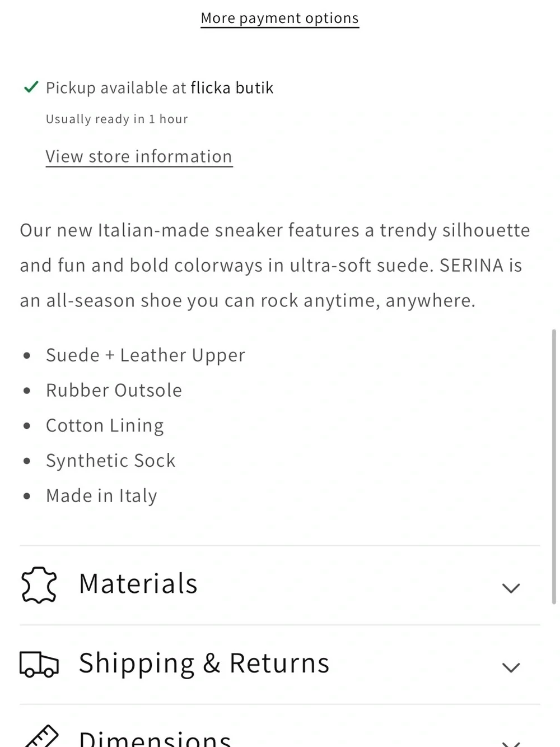
Task: Click the Materials leather hide icon
Action: (x=39, y=584)
